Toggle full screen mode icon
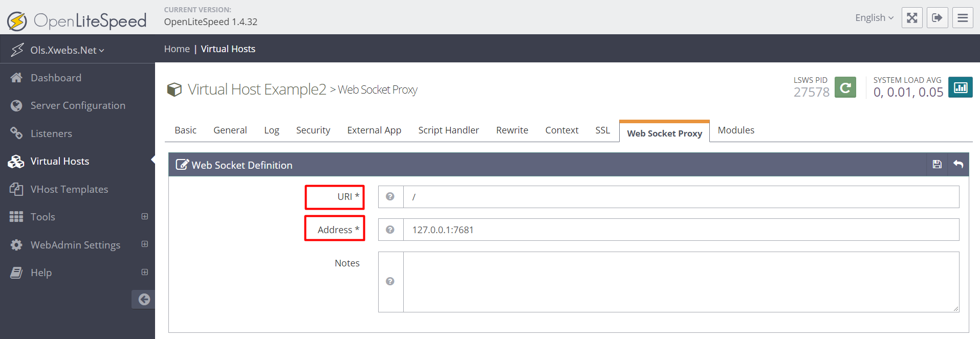The height and width of the screenshot is (339, 980). click(912, 18)
